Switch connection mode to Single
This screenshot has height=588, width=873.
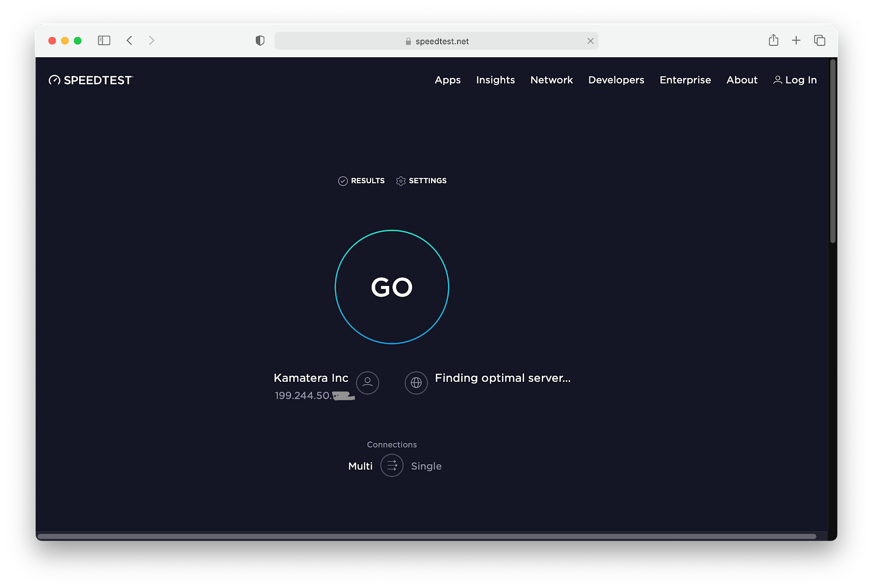tap(426, 465)
